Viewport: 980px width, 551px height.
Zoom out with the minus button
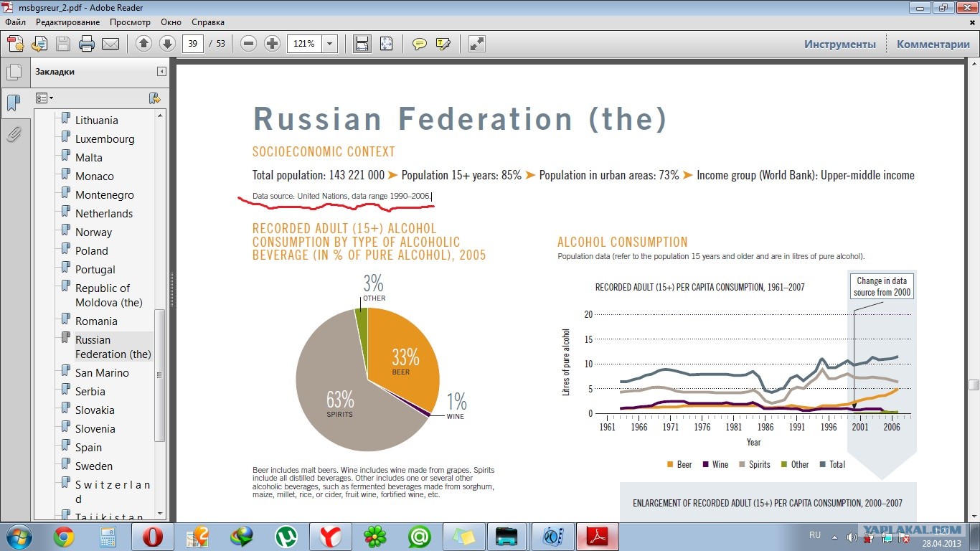click(248, 44)
